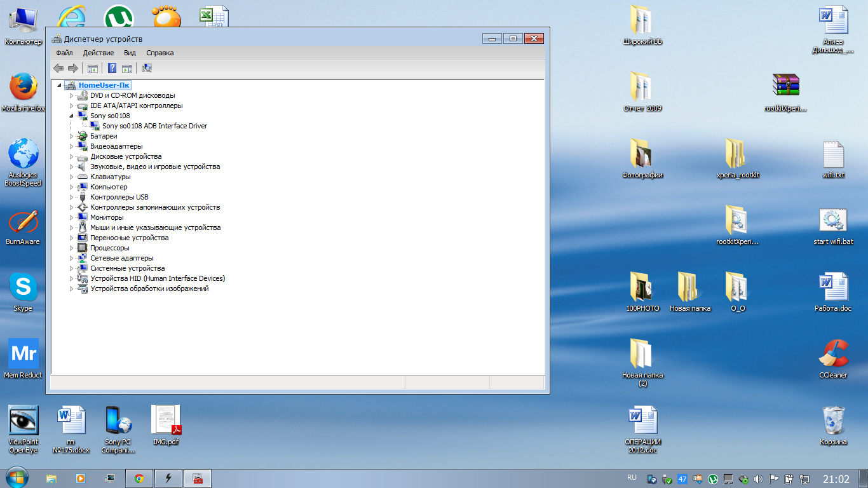The width and height of the screenshot is (868, 488).
Task: Select the Процессоры category label
Action: [109, 248]
